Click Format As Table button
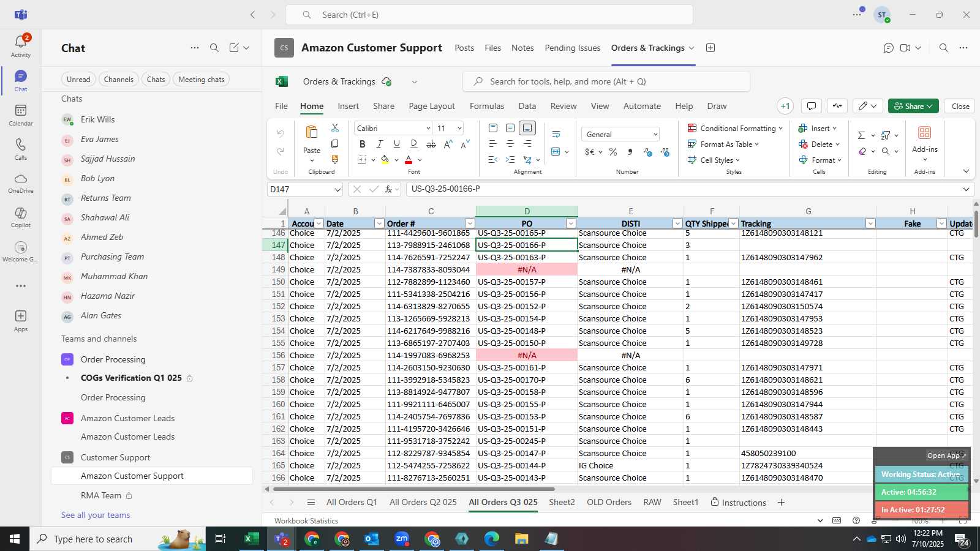This screenshot has height=551, width=980. click(x=723, y=144)
